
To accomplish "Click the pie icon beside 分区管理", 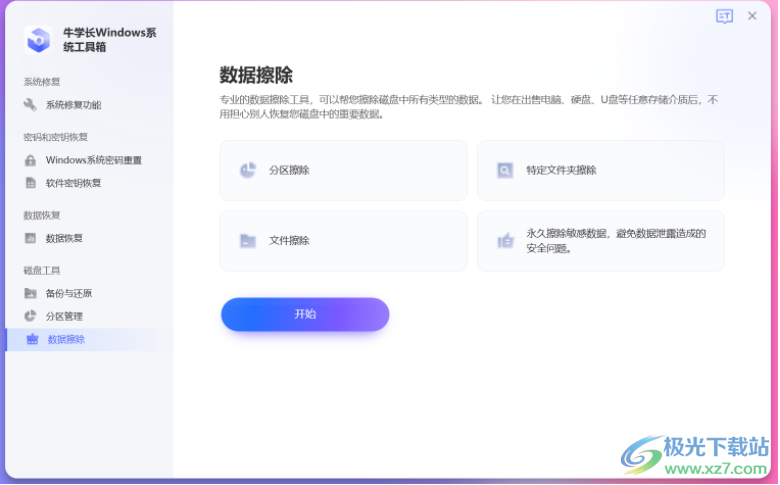I will click(30, 316).
